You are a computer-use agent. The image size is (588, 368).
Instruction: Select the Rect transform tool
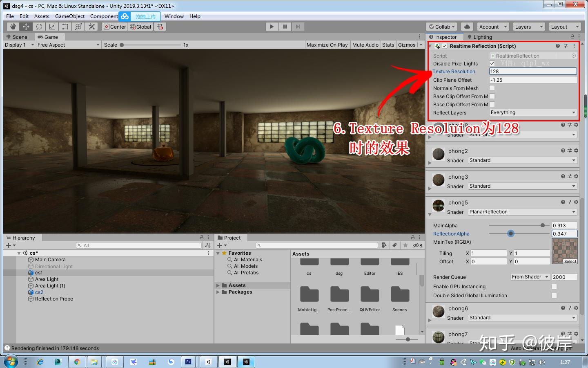click(x=65, y=26)
